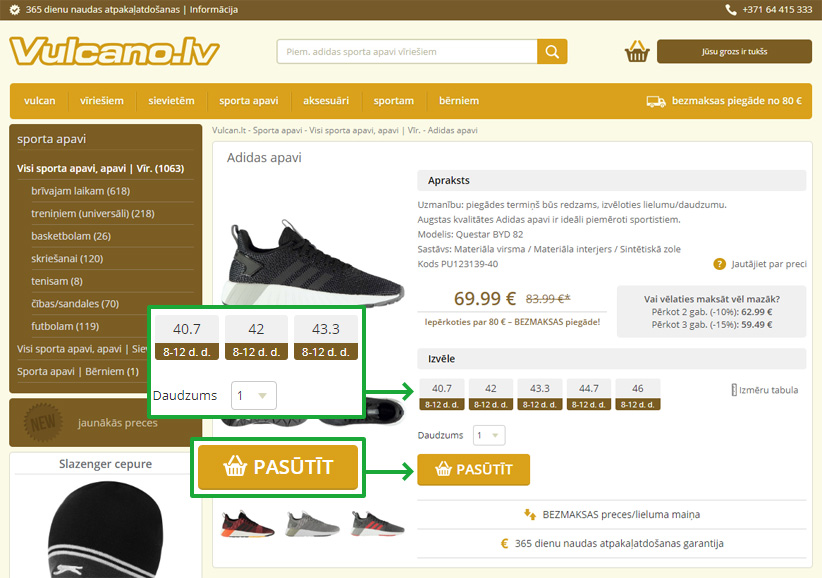Click the NEW badge for jaunākās preces
Image resolution: width=822 pixels, height=578 pixels.
tap(42, 422)
